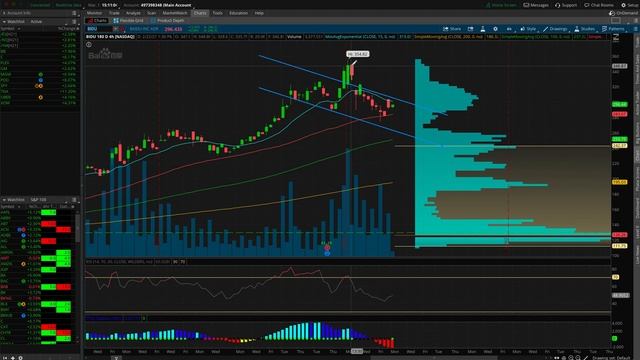Click the blue earnings marker on the chart

tap(327, 253)
